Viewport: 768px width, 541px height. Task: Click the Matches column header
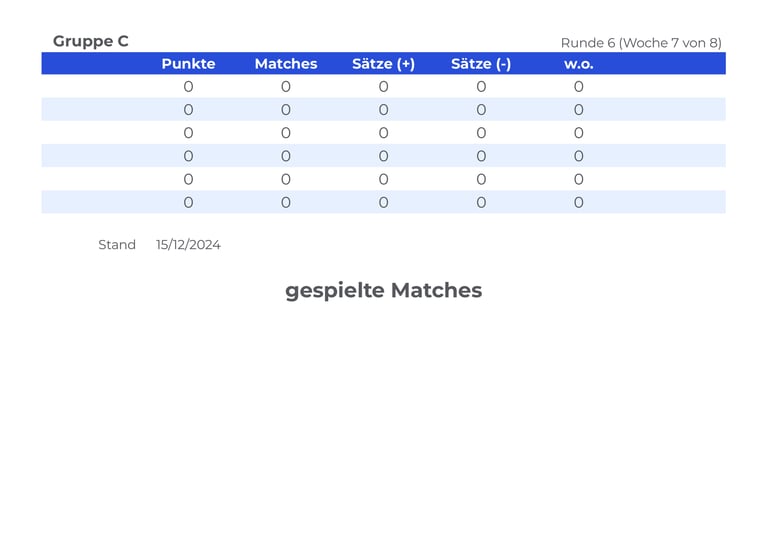click(286, 64)
